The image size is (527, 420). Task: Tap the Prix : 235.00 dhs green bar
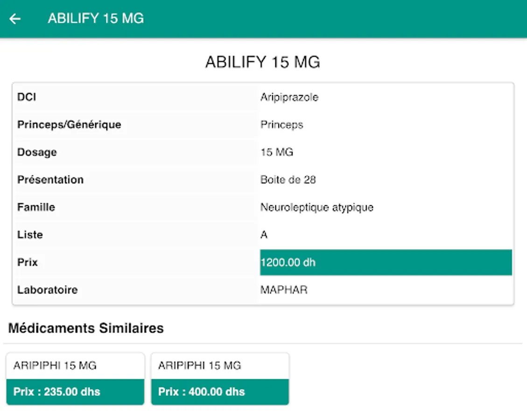tap(75, 392)
